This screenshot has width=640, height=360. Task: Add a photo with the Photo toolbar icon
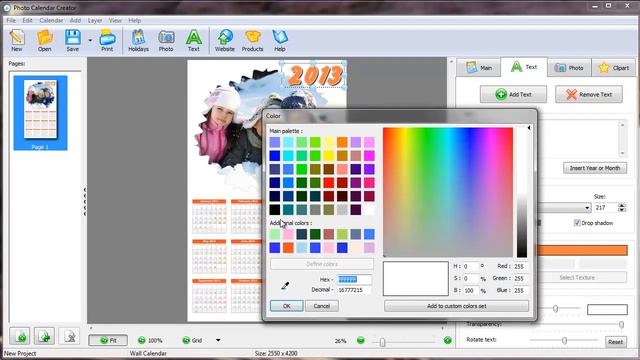coord(166,41)
